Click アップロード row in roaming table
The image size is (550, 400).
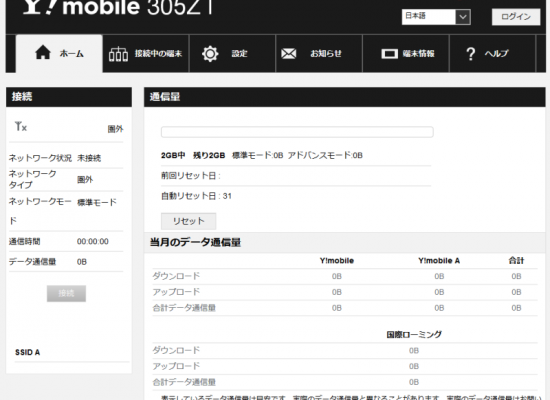tap(345, 366)
